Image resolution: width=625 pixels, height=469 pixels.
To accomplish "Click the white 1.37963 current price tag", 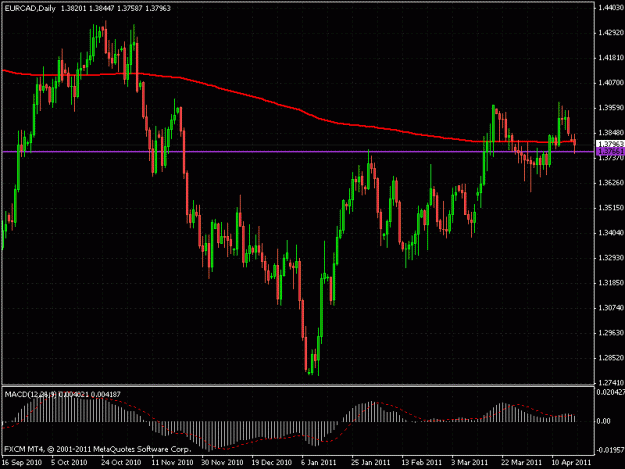I will point(610,143).
